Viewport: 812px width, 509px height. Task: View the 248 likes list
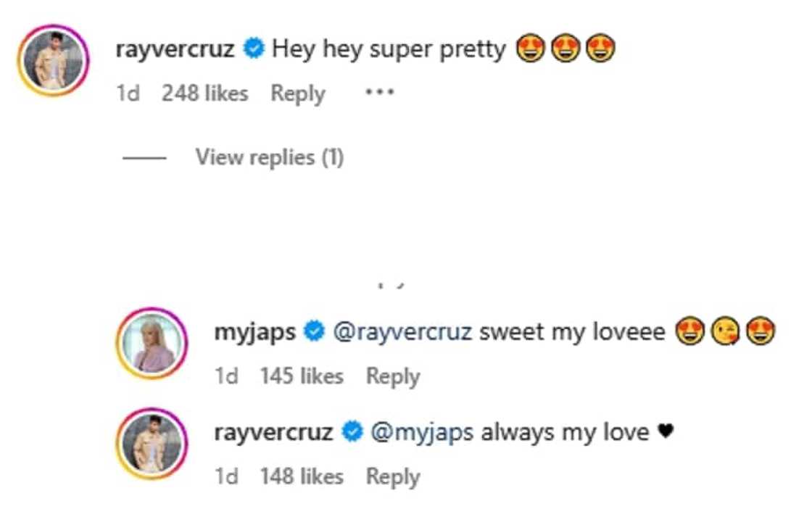point(204,94)
